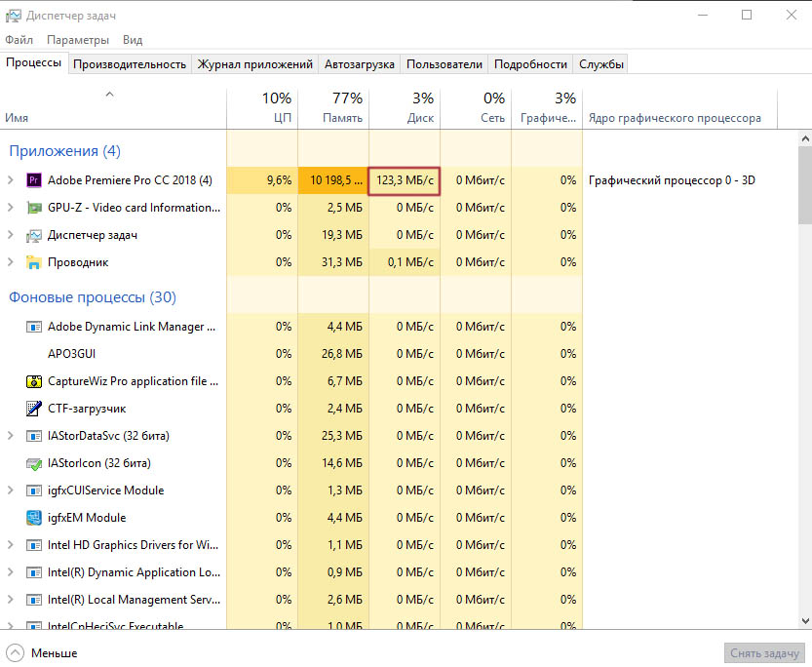Click Premiere Pro CPU value 9,6%

[262, 180]
